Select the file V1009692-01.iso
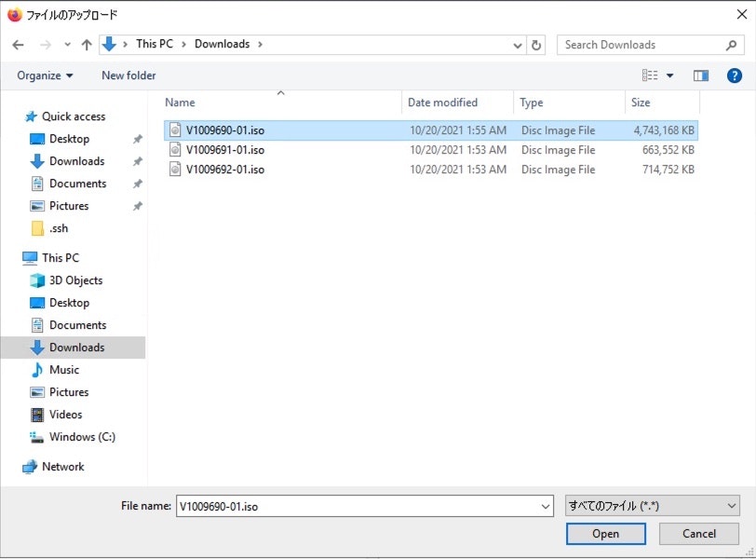The height and width of the screenshot is (559, 756). (431, 170)
